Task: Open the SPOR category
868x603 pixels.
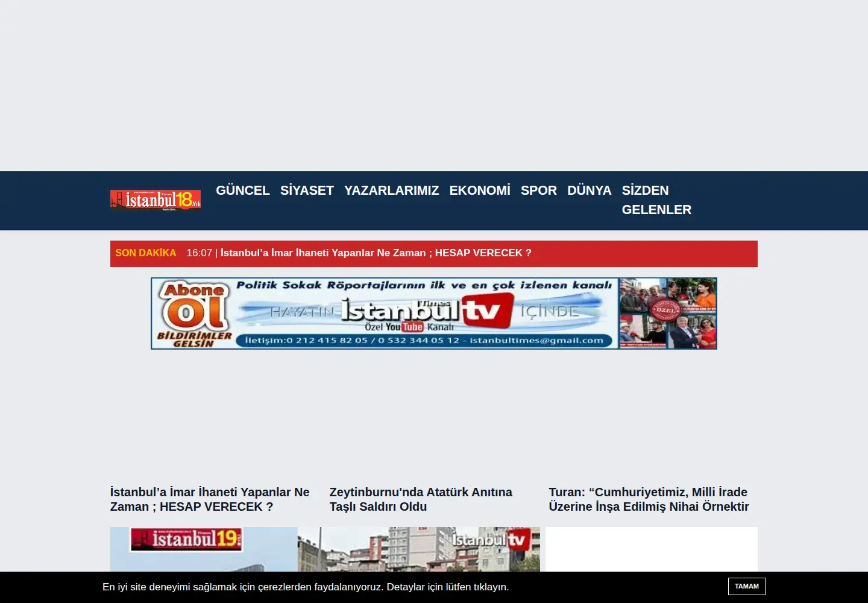Action: [x=539, y=191]
